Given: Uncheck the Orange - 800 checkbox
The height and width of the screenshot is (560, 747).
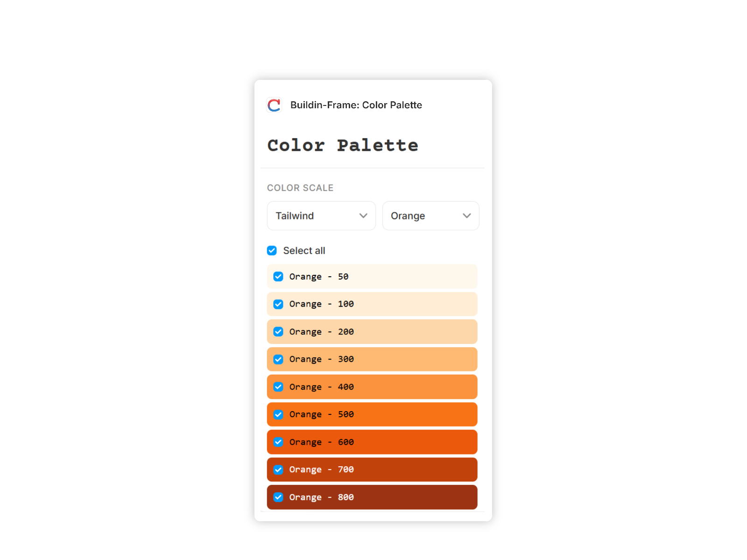Looking at the screenshot, I should tap(278, 497).
